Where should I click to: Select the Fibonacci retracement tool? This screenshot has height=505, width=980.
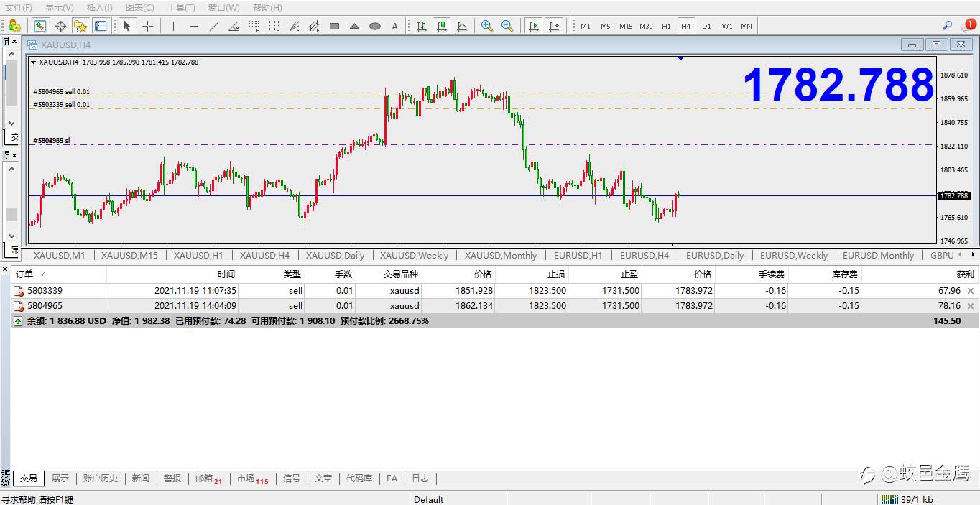tap(254, 26)
